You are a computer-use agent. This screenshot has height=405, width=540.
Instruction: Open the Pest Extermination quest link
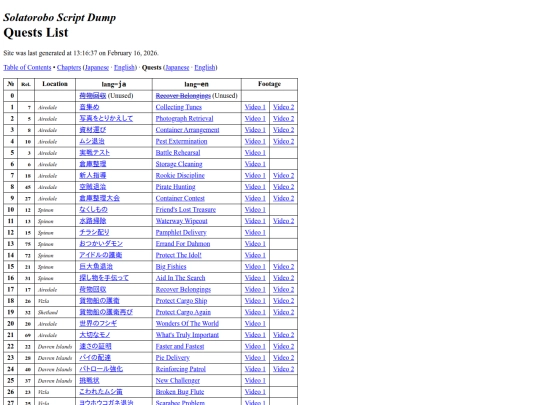pyautogui.click(x=181, y=141)
